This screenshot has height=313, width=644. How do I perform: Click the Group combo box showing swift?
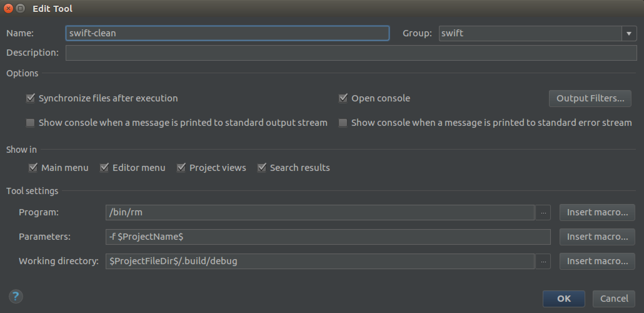click(x=538, y=33)
